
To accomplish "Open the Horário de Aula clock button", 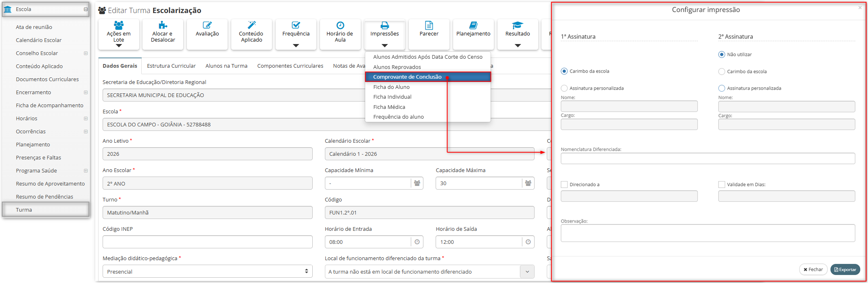I will click(340, 34).
